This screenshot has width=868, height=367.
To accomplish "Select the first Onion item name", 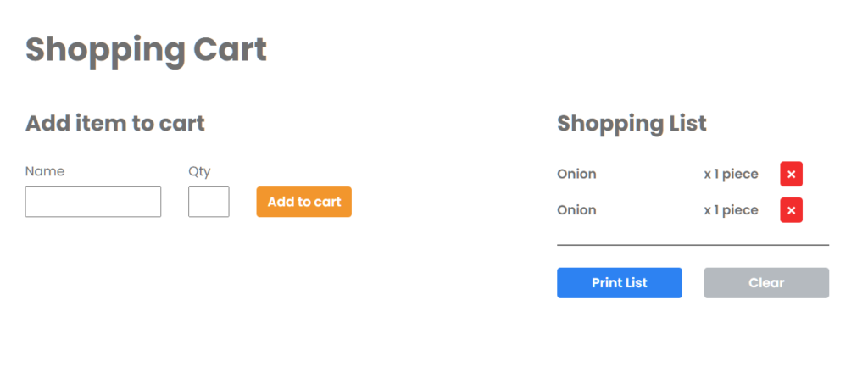I will (x=576, y=175).
